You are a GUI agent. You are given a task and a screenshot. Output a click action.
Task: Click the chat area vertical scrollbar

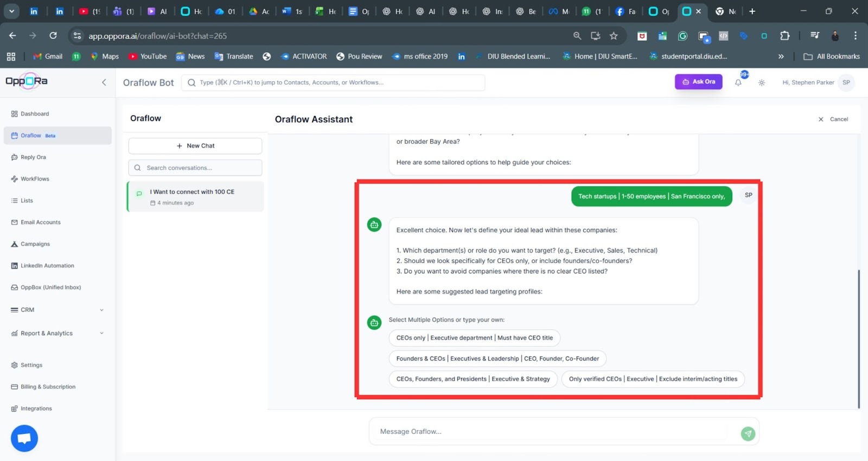click(x=858, y=336)
